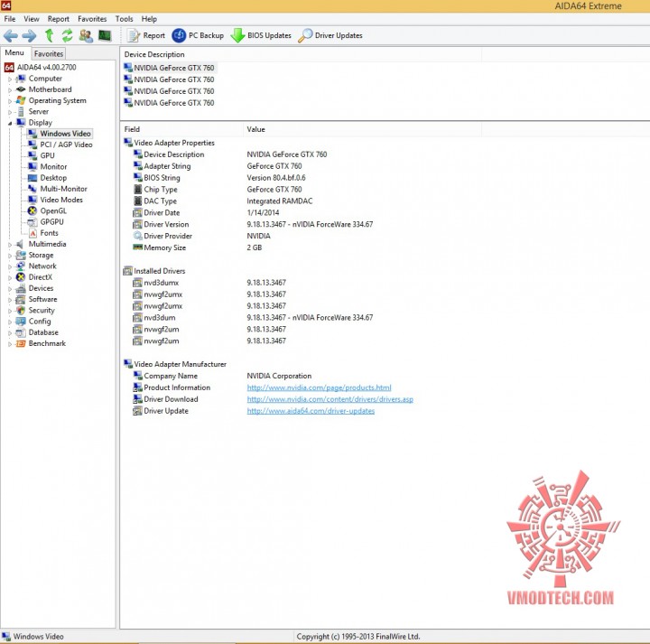Click the Back navigation arrow
The height and width of the screenshot is (644, 650).
point(10,35)
